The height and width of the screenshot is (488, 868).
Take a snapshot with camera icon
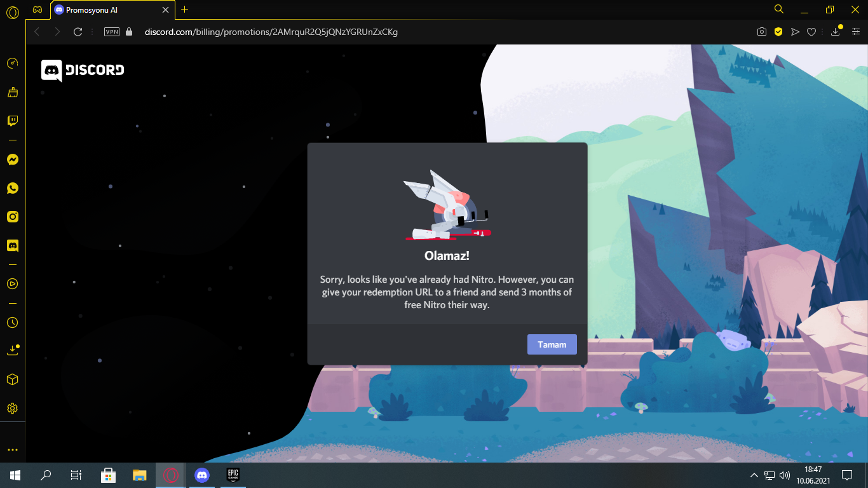click(x=761, y=32)
